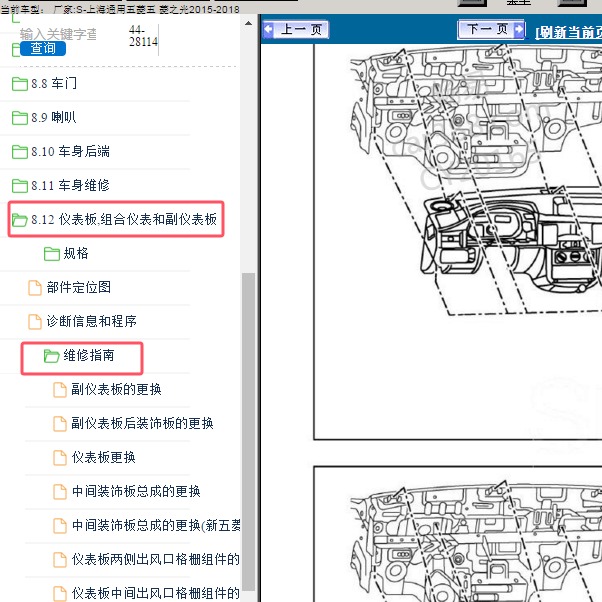Go to next page with 下一页 button

click(491, 29)
